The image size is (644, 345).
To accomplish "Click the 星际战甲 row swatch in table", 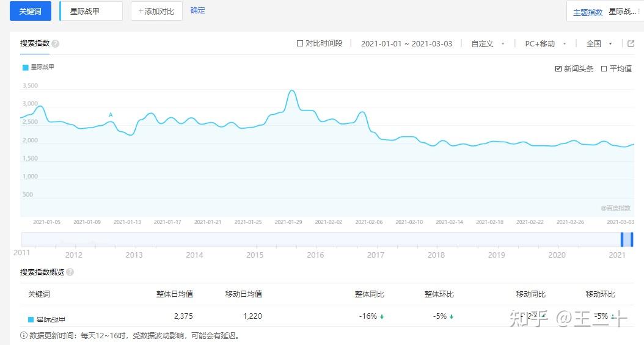I will [31, 319].
